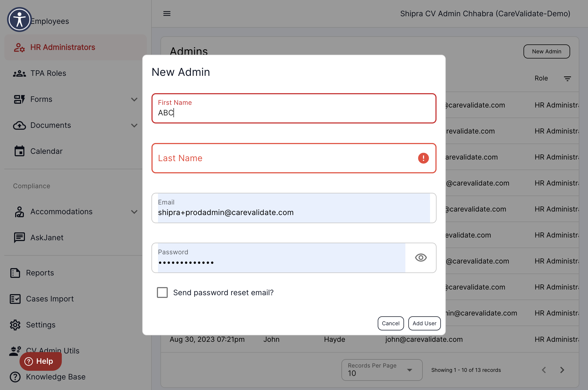Check Send password reset email checkbox
The image size is (588, 390).
[162, 292]
